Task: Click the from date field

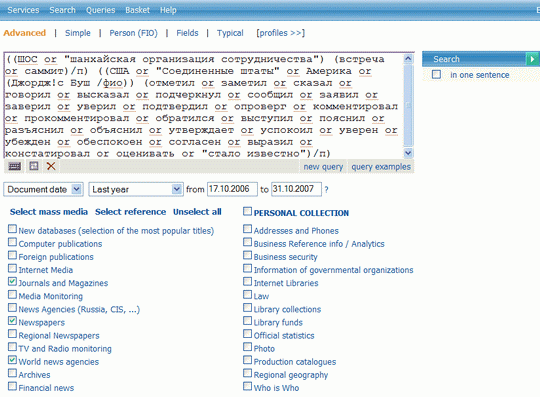Action: [x=232, y=189]
